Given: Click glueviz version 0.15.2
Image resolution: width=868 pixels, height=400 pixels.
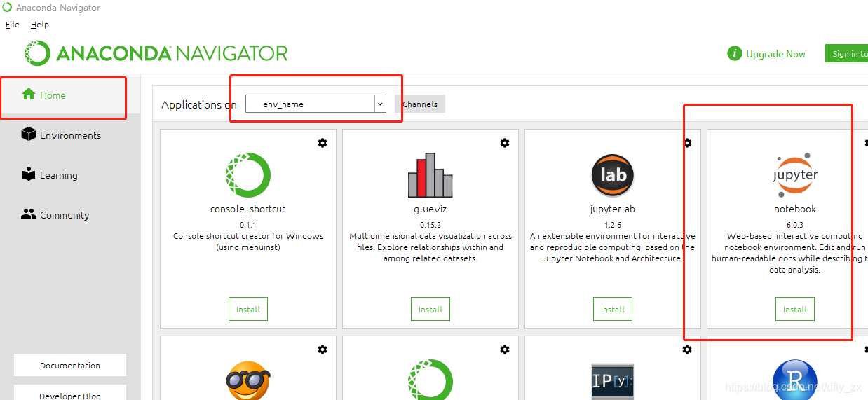Looking at the screenshot, I should 430,225.
